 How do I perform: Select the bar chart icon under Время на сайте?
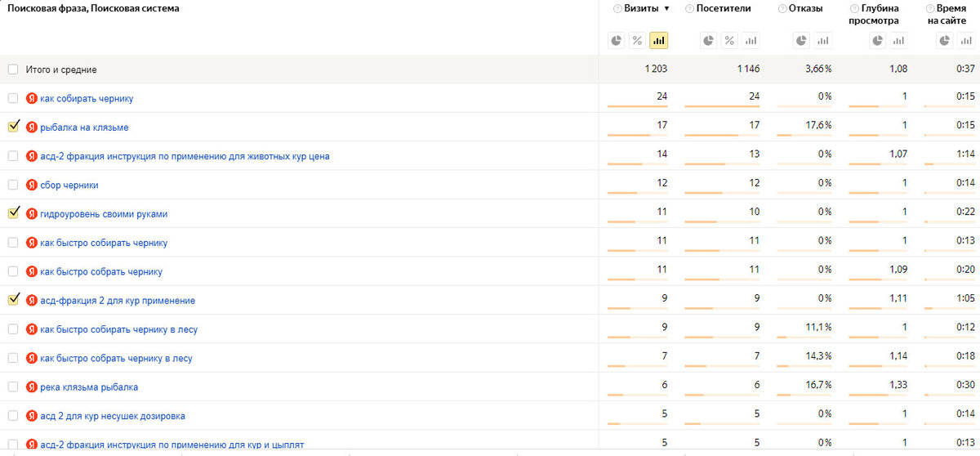(968, 40)
